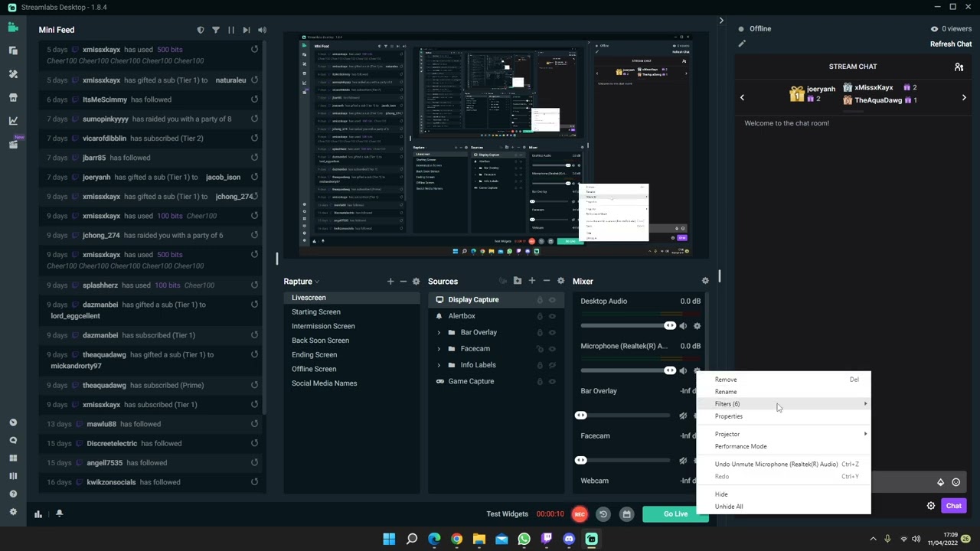The height and width of the screenshot is (551, 980).
Task: Toggle Alertbox source visibility eye
Action: pyautogui.click(x=552, y=316)
